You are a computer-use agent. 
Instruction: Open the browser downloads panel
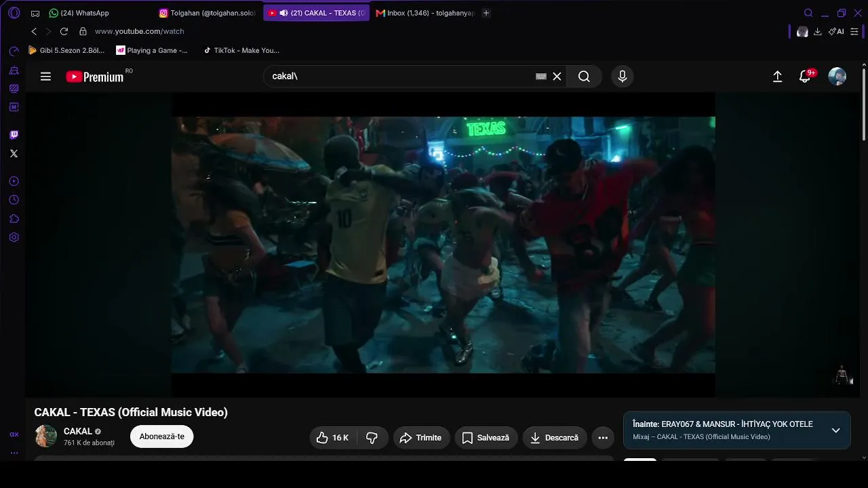tap(818, 32)
